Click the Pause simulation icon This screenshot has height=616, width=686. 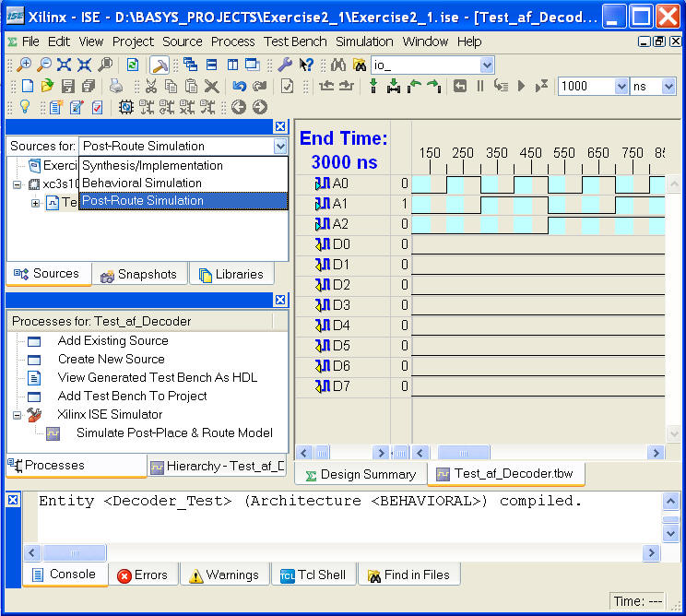pos(480,86)
